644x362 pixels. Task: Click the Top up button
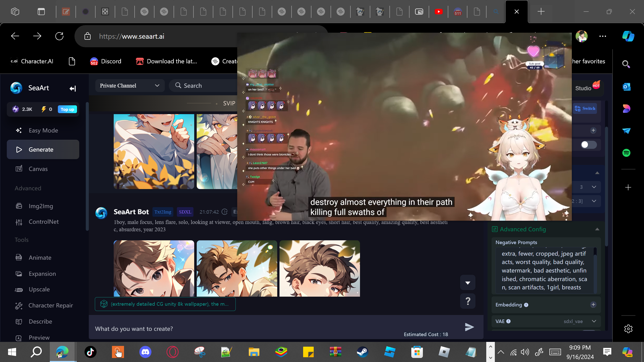67,109
